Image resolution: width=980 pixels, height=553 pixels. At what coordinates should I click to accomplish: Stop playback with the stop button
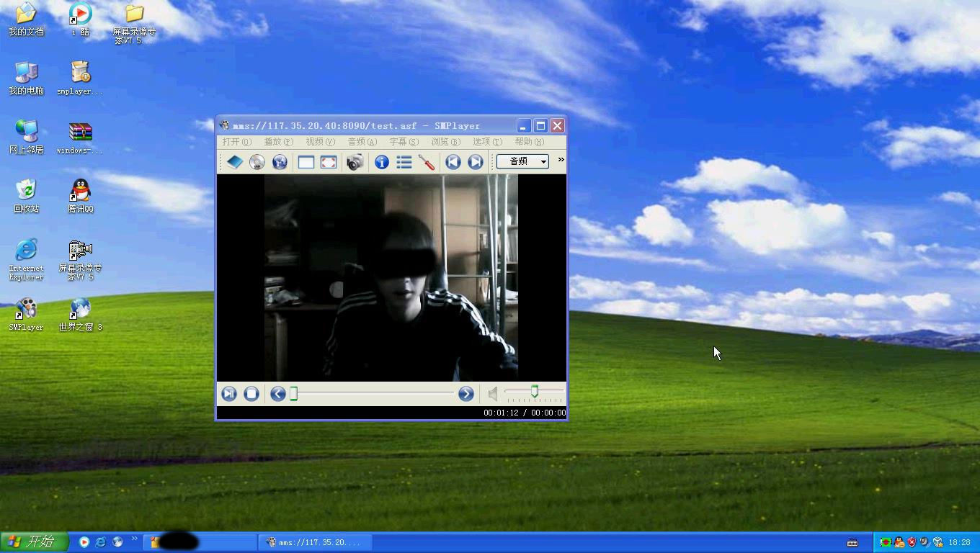(x=251, y=394)
